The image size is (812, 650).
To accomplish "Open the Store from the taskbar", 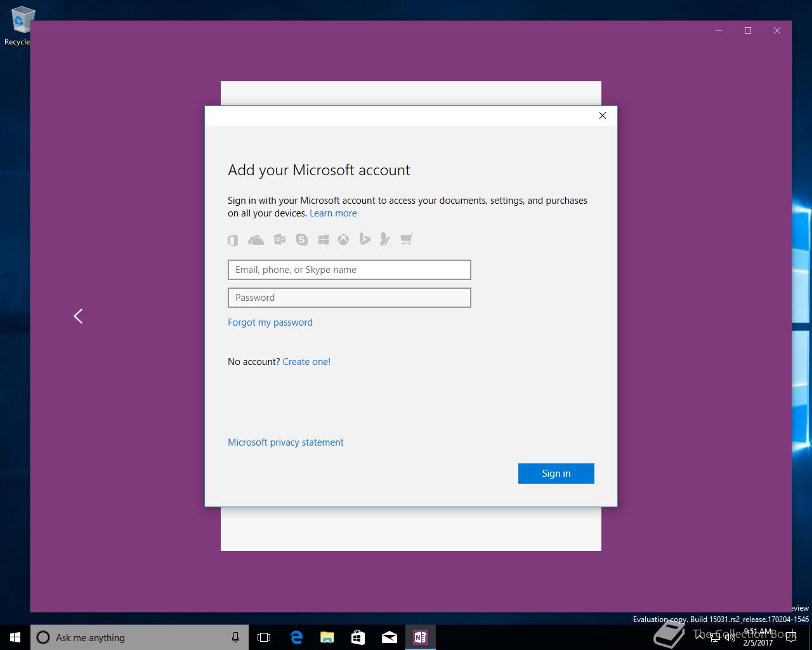I will pos(358,637).
